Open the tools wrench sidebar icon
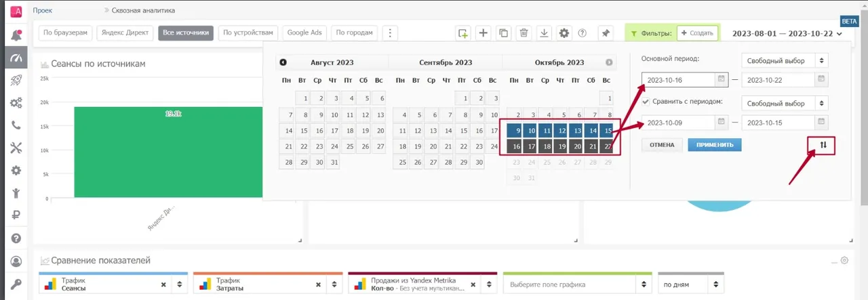868x300 pixels. [16, 148]
